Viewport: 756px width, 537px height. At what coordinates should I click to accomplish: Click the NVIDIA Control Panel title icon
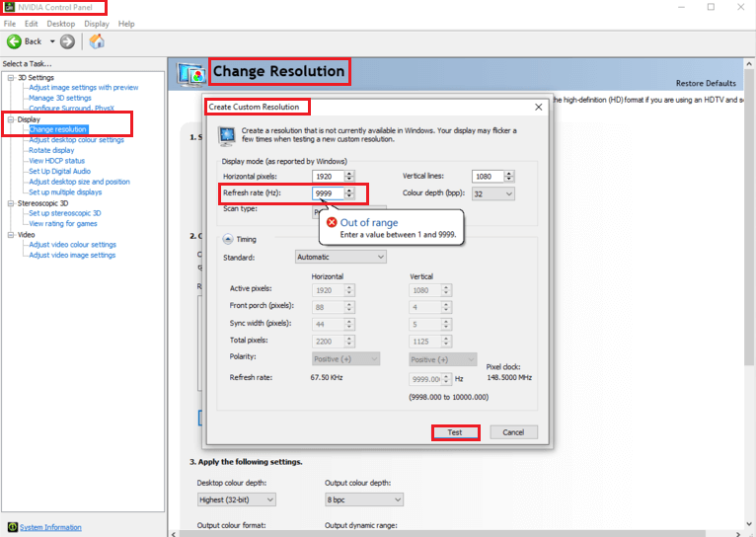click(x=9, y=7)
